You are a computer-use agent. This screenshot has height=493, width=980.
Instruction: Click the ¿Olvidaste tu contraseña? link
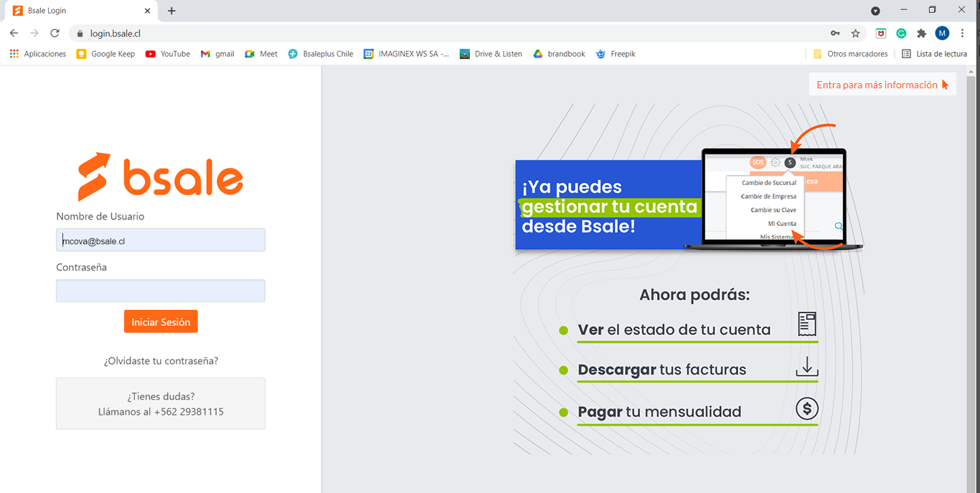pos(161,361)
